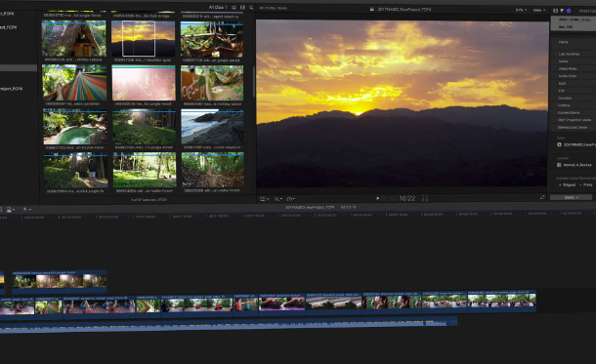Viewport: 596px width, 364px height.
Task: Select the thatched cabana hut clip thumbnail
Action: (x=73, y=39)
